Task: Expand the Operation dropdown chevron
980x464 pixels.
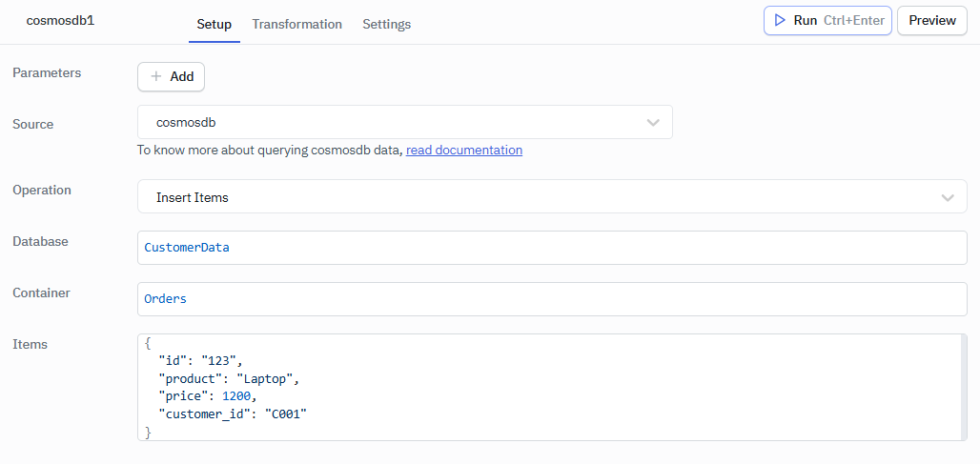Action: coord(948,197)
